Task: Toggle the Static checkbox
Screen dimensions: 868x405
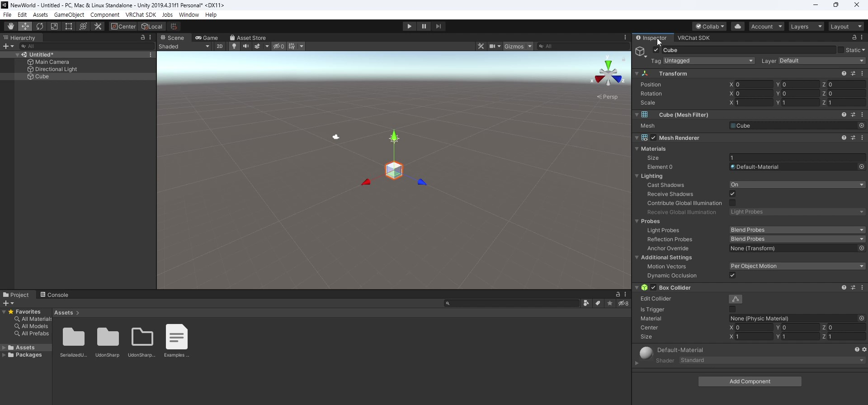Action: [x=841, y=50]
